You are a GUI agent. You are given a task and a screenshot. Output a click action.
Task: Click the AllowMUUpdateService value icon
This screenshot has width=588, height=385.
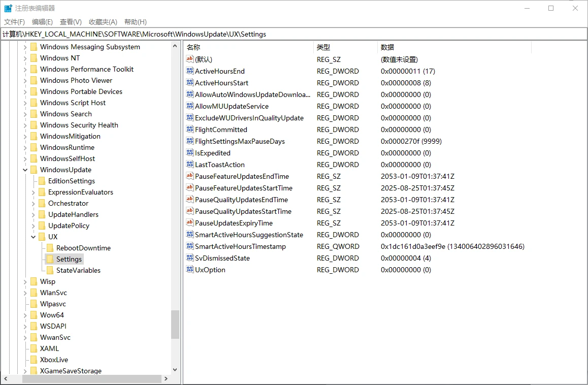click(190, 106)
